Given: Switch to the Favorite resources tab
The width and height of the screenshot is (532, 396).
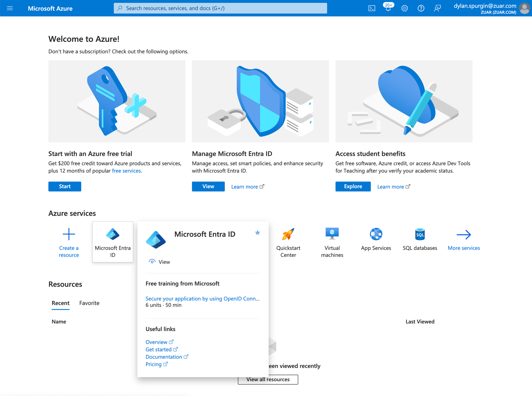Looking at the screenshot, I should coord(89,303).
